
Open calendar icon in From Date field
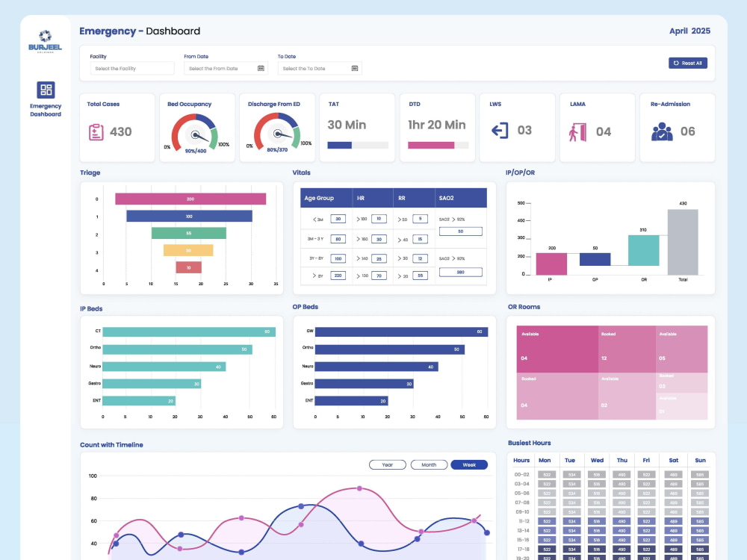click(261, 68)
